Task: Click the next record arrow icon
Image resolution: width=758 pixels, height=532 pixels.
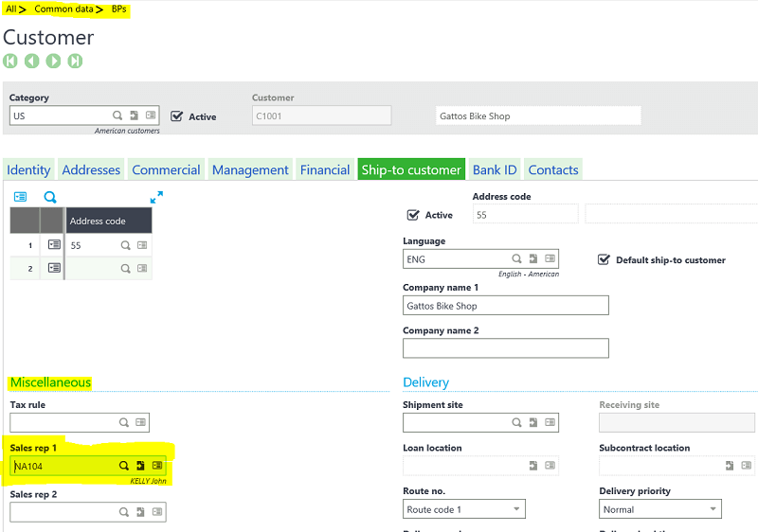Action: click(54, 61)
